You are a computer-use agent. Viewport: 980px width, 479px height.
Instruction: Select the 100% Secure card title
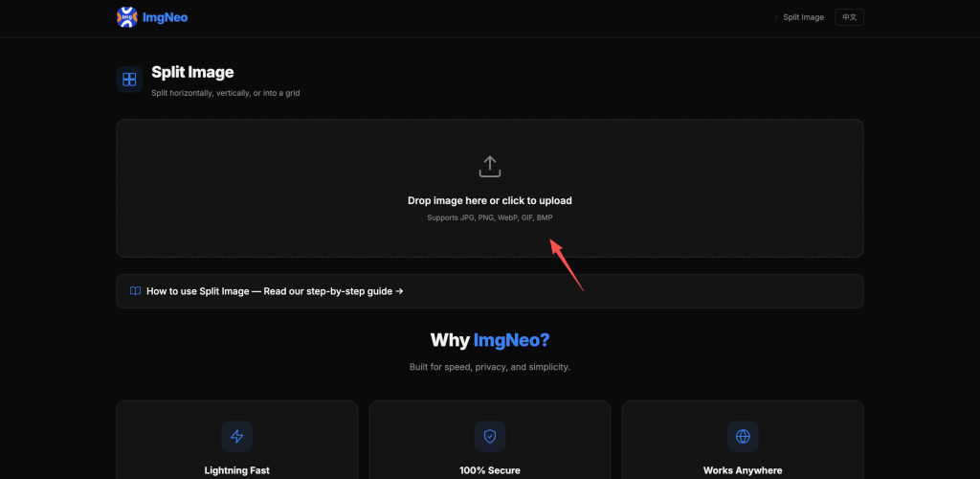point(490,470)
